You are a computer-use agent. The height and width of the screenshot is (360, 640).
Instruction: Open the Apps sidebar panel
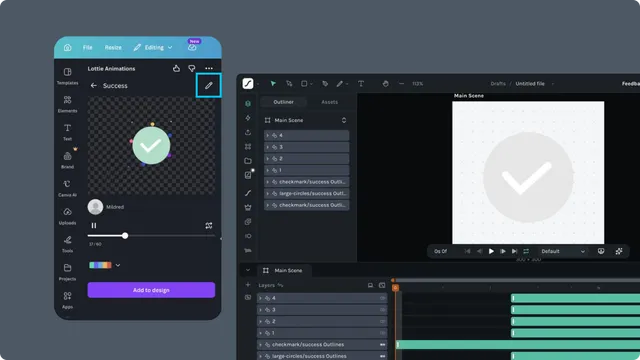click(67, 300)
